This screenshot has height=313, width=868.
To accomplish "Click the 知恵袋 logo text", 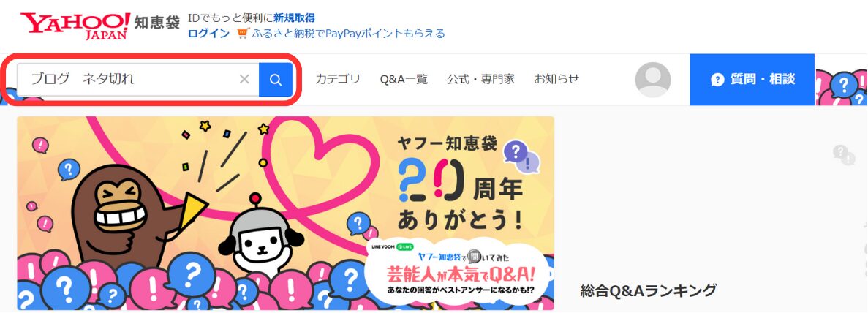I will click(157, 23).
